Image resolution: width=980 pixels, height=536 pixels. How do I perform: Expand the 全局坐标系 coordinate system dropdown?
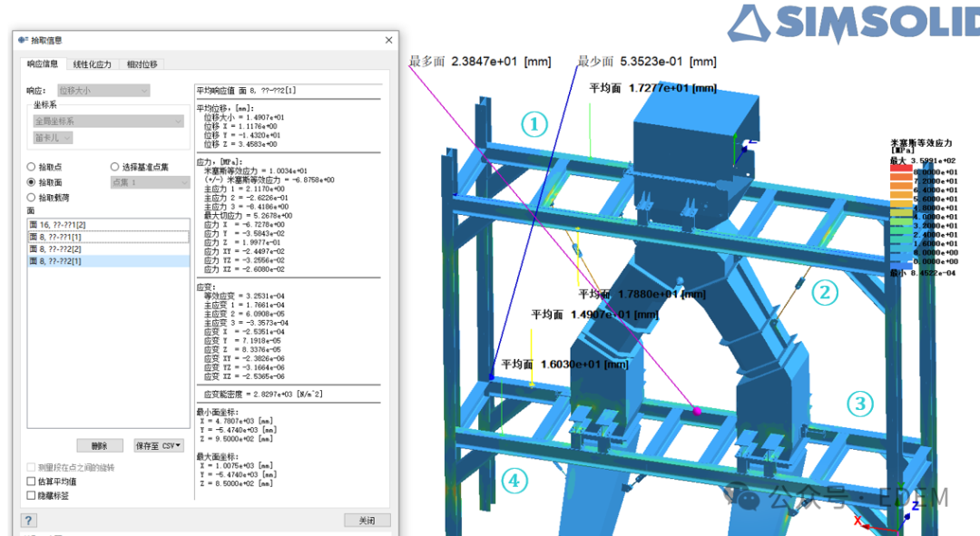108,121
